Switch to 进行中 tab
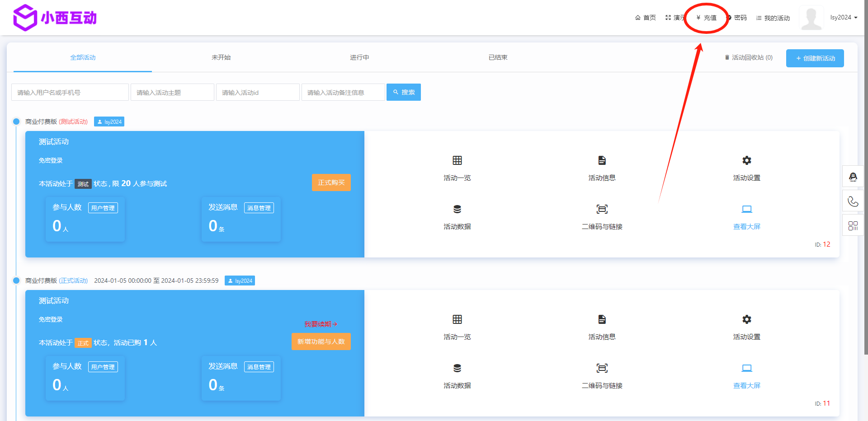The width and height of the screenshot is (868, 421). [359, 57]
